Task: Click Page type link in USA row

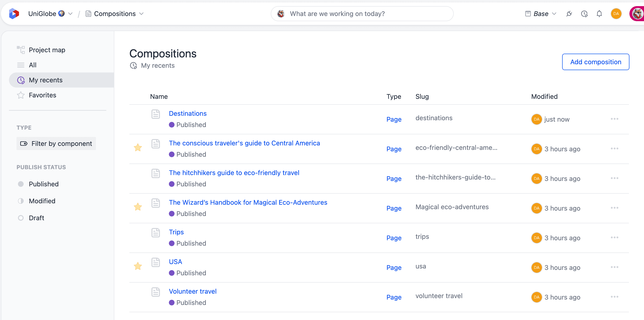Action: pyautogui.click(x=394, y=268)
